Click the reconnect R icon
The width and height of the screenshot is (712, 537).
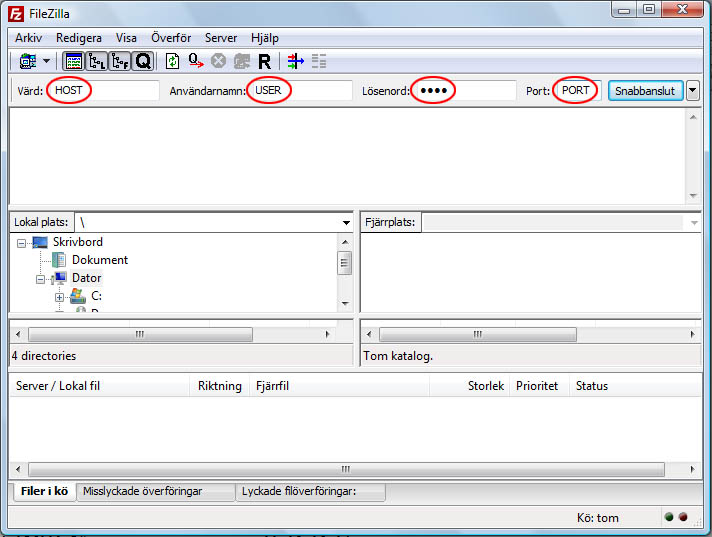pyautogui.click(x=264, y=61)
